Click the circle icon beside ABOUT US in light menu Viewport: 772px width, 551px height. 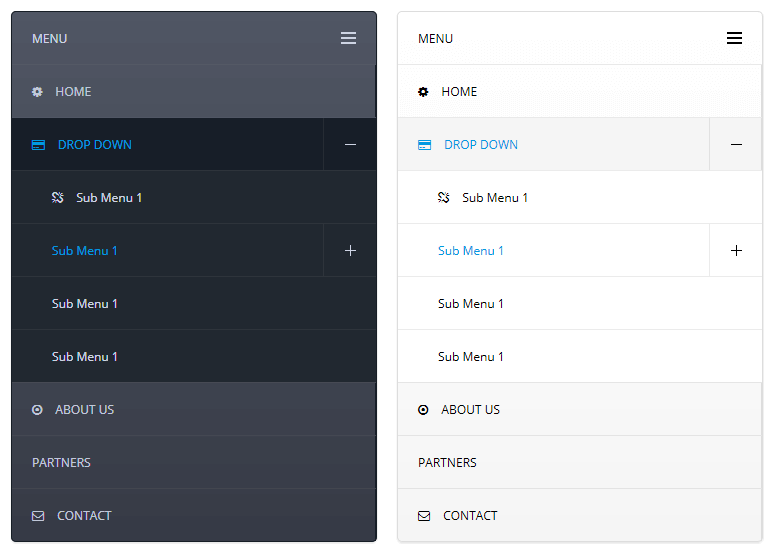coord(423,410)
